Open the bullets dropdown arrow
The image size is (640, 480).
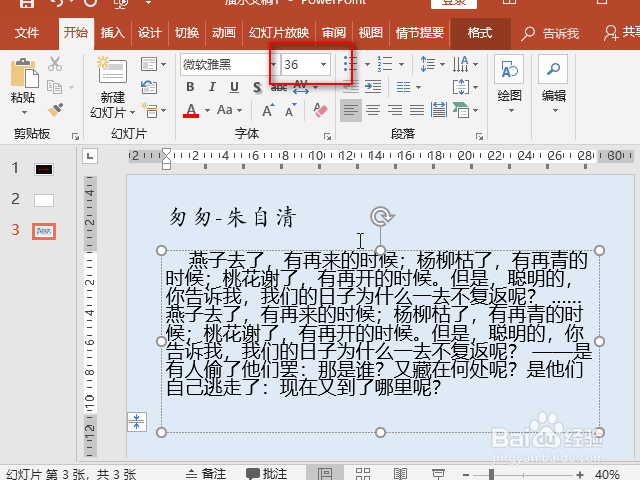367,64
